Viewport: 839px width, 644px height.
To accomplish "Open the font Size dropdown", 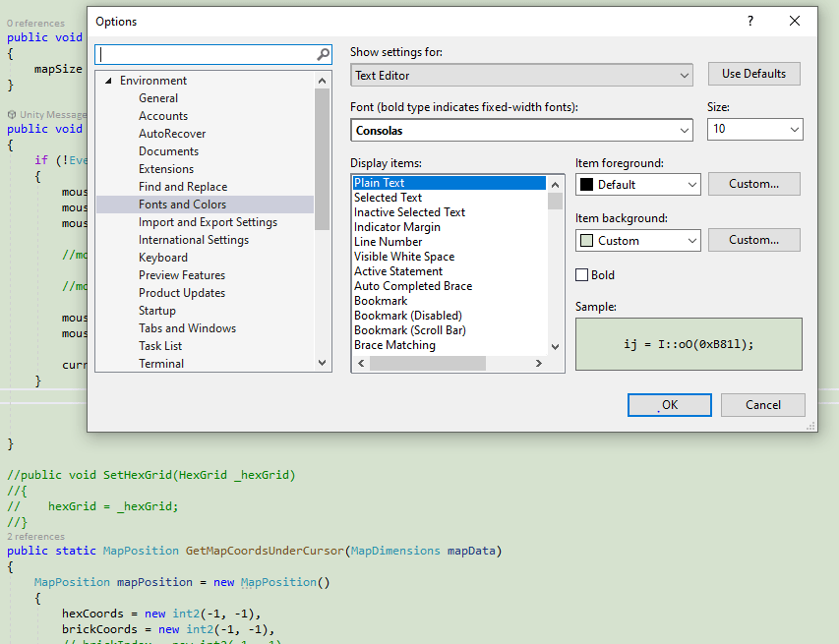I will point(754,130).
